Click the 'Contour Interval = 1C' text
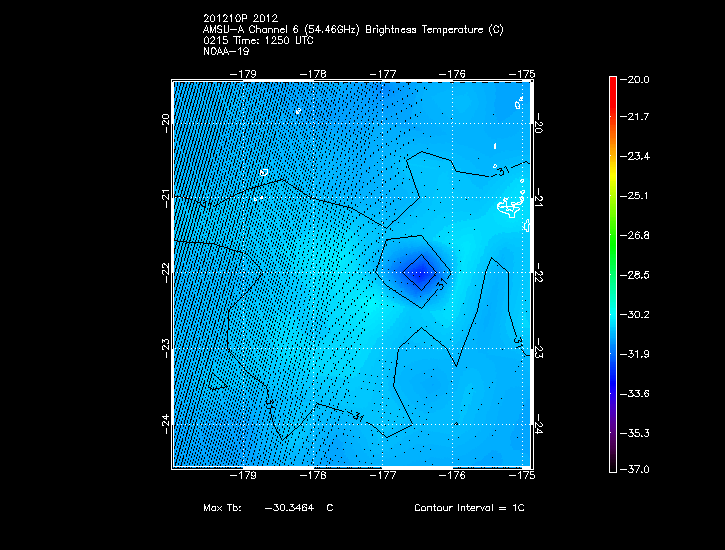Viewport: 725px width, 550px height. coord(469,508)
